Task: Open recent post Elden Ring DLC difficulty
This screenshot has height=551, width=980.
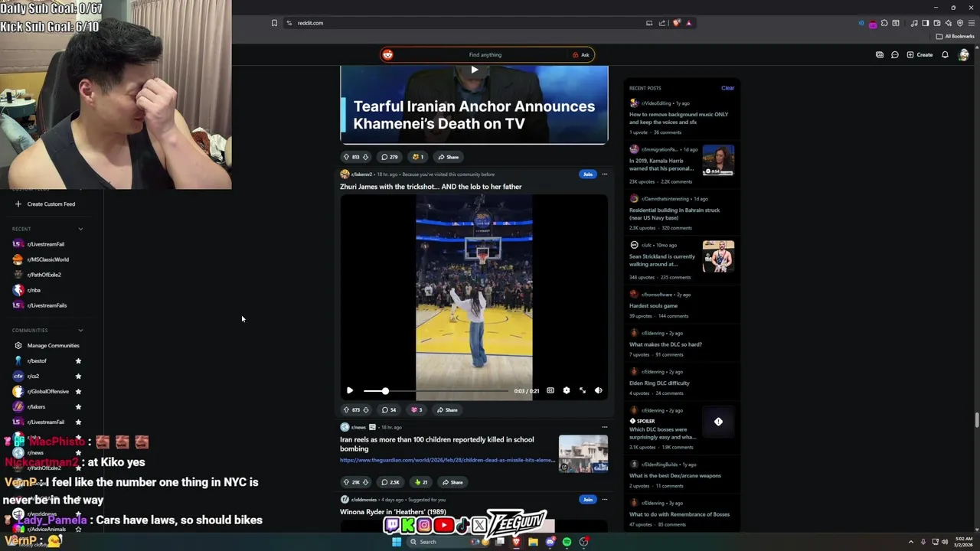Action: click(x=659, y=383)
